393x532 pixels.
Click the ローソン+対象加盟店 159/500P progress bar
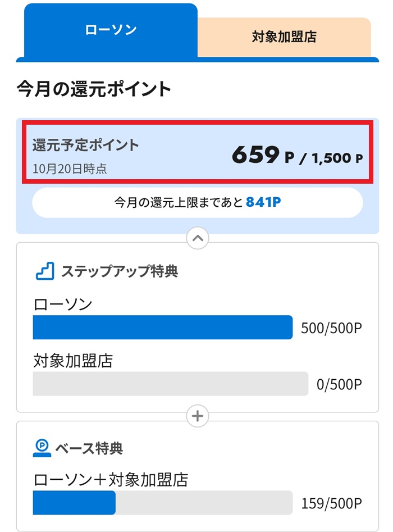(x=163, y=503)
